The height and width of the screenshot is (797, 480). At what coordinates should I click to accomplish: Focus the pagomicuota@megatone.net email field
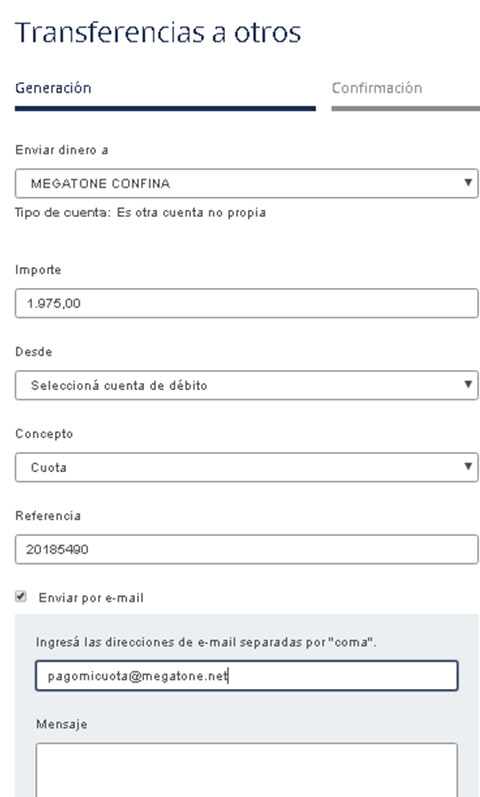(247, 676)
